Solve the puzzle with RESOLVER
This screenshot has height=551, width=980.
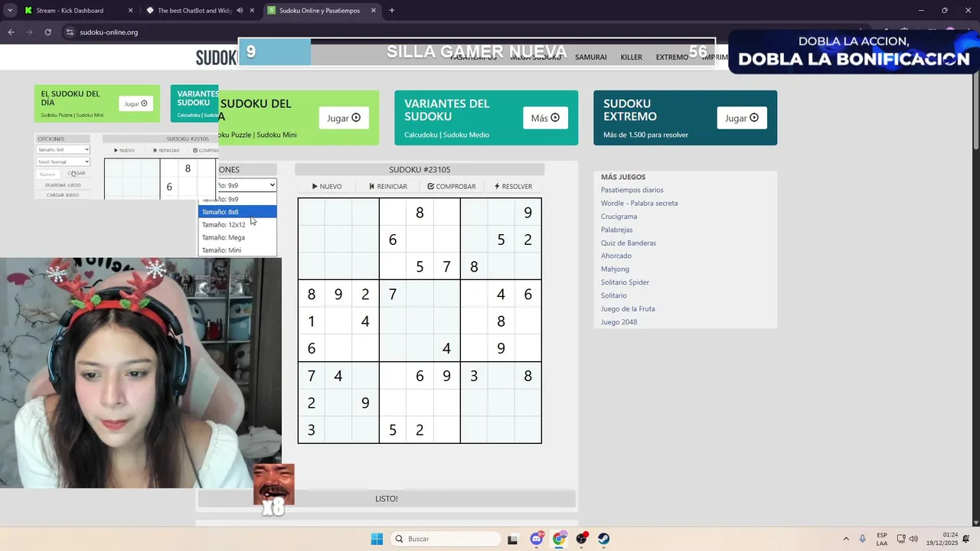(x=513, y=186)
